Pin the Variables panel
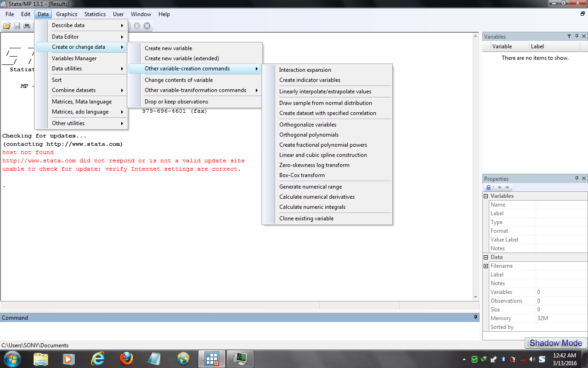The image size is (588, 368). click(x=577, y=36)
